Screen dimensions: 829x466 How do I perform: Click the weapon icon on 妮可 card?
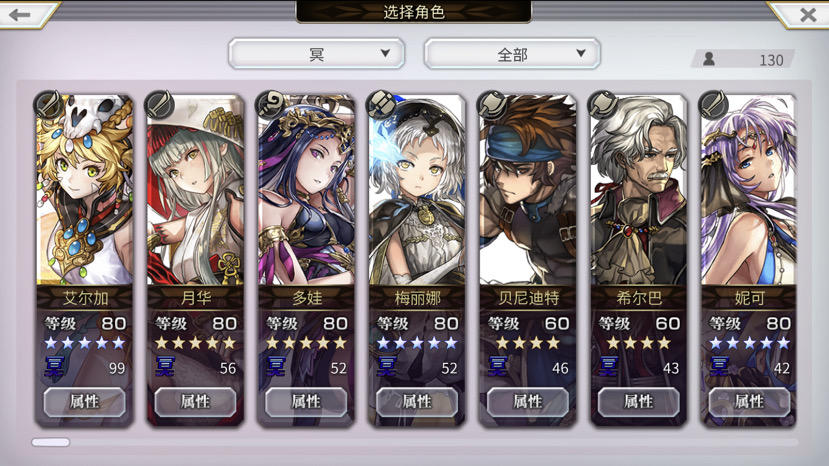click(x=714, y=104)
